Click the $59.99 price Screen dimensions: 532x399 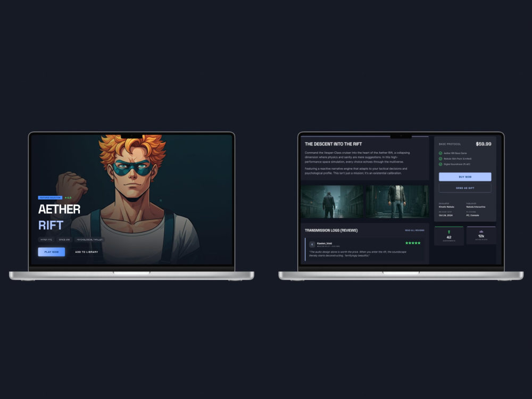tap(484, 144)
